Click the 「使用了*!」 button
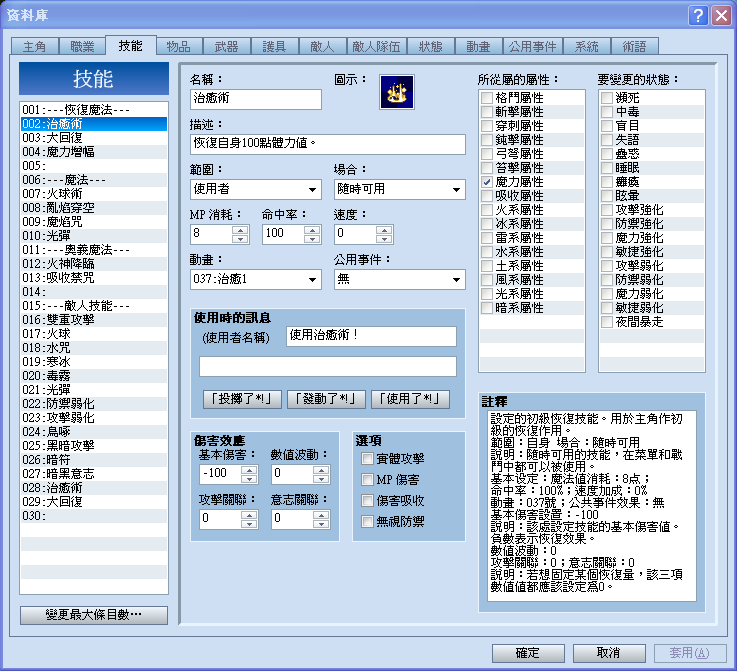737x671 pixels. pyautogui.click(x=410, y=399)
